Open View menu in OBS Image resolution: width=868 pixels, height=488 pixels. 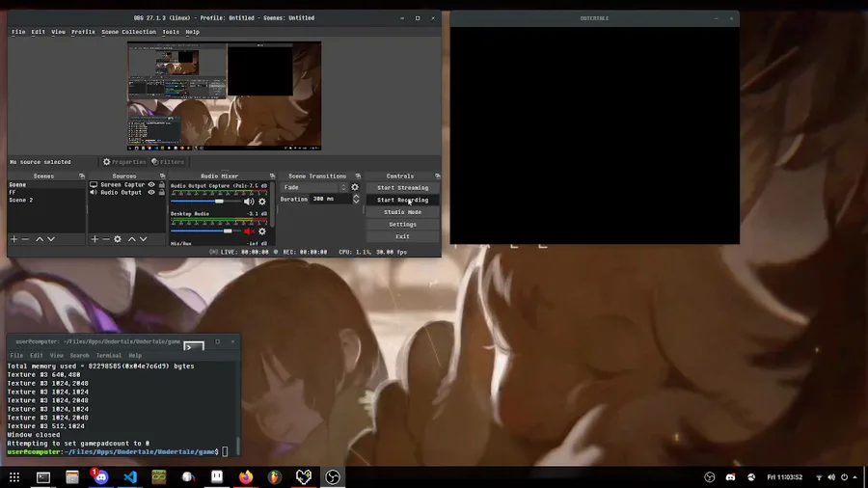58,32
